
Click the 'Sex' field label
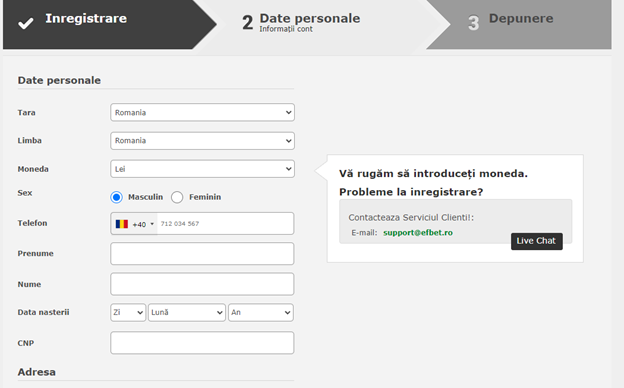click(x=25, y=193)
